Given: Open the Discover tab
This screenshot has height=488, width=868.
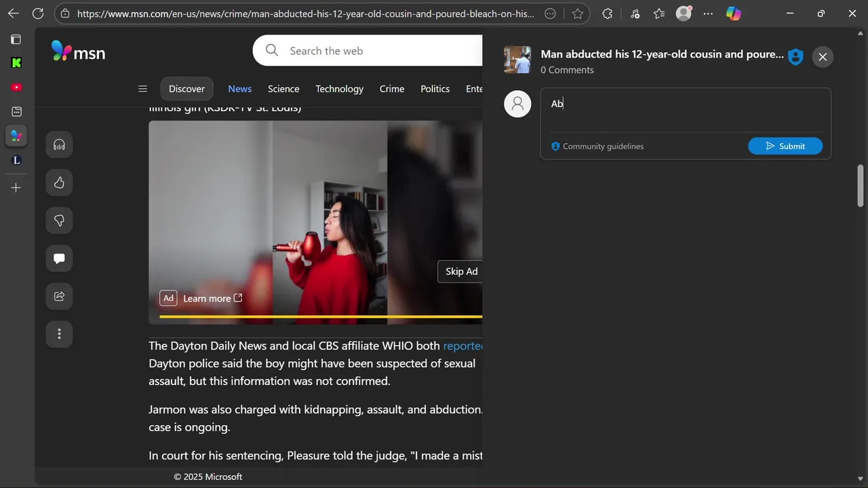Looking at the screenshot, I should click(x=186, y=89).
